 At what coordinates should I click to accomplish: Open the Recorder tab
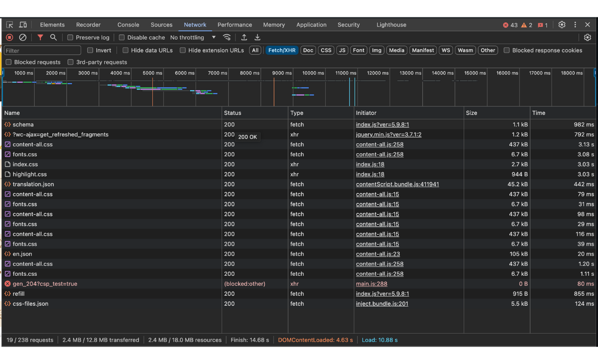click(x=88, y=25)
